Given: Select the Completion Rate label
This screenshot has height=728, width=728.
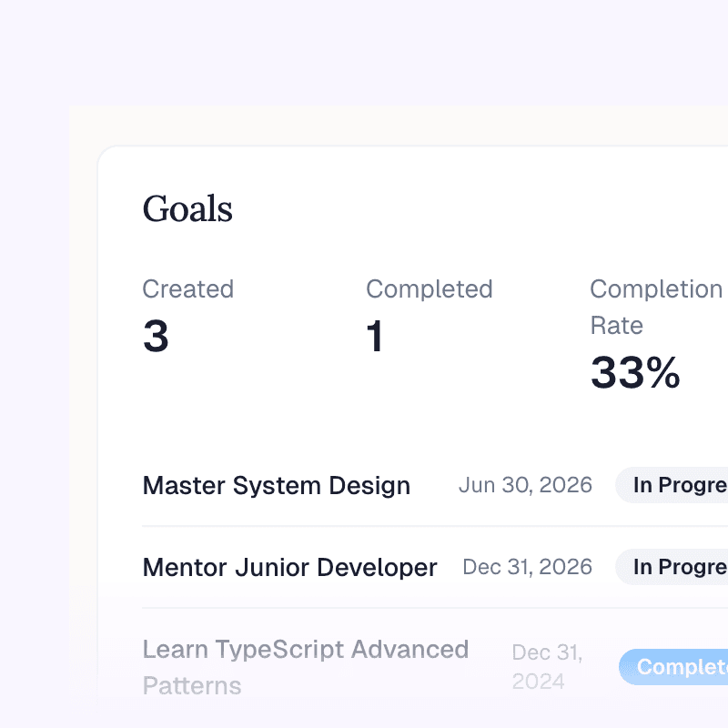Looking at the screenshot, I should pyautogui.click(x=655, y=307).
